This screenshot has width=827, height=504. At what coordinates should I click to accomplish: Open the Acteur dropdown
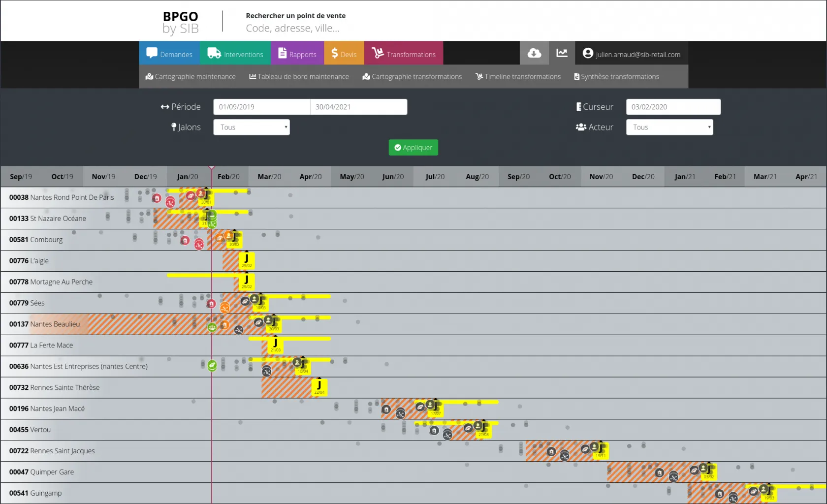point(669,127)
